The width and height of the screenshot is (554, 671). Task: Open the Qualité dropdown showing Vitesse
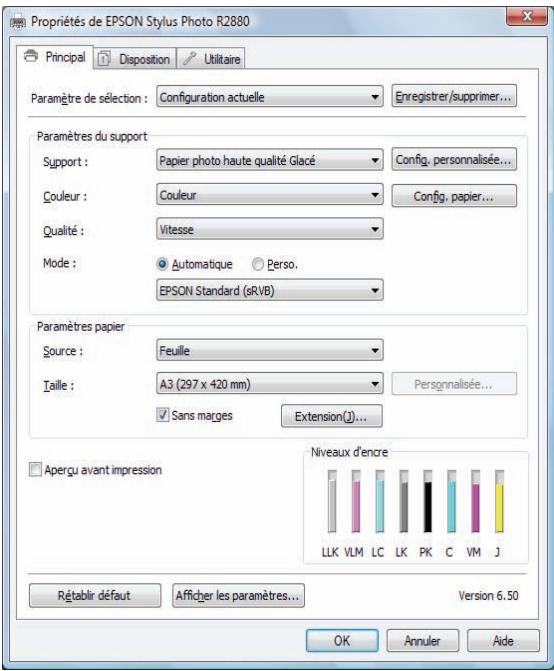coord(270,229)
